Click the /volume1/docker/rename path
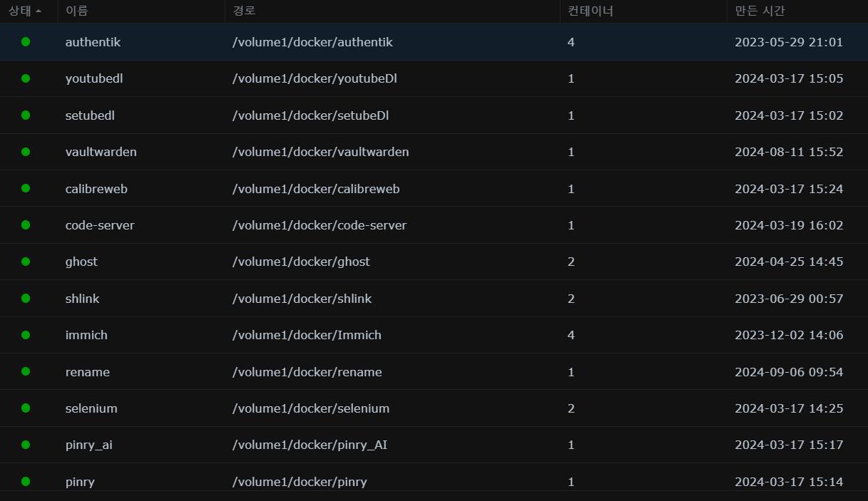 [307, 372]
